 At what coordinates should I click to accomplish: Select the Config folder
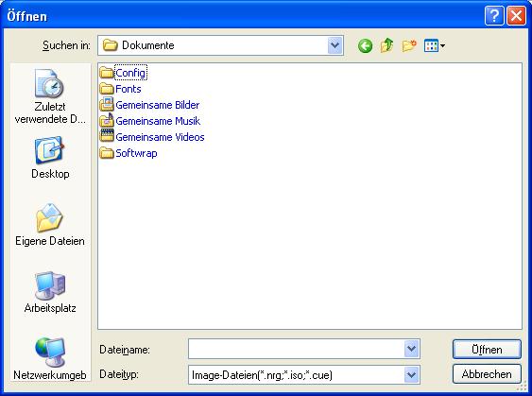(124, 73)
